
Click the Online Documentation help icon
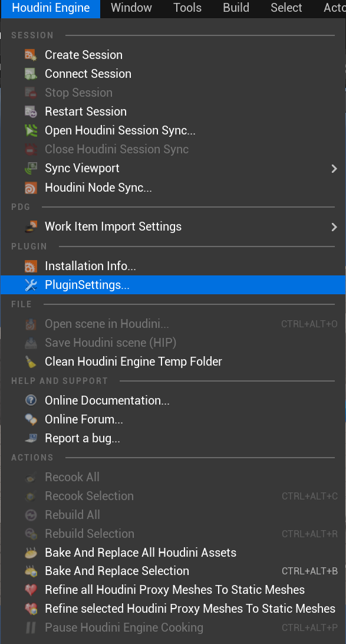[31, 400]
